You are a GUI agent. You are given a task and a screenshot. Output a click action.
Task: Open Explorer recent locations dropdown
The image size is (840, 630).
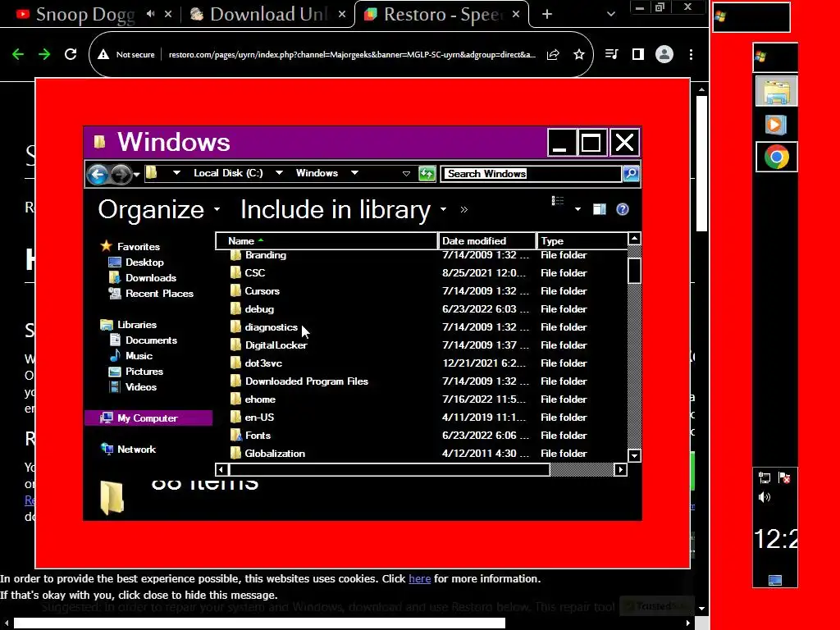137,175
